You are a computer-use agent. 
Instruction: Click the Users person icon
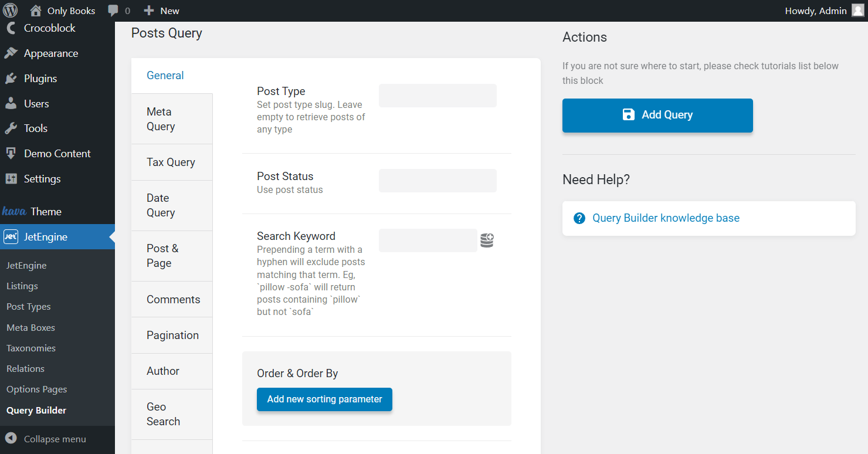(11, 103)
